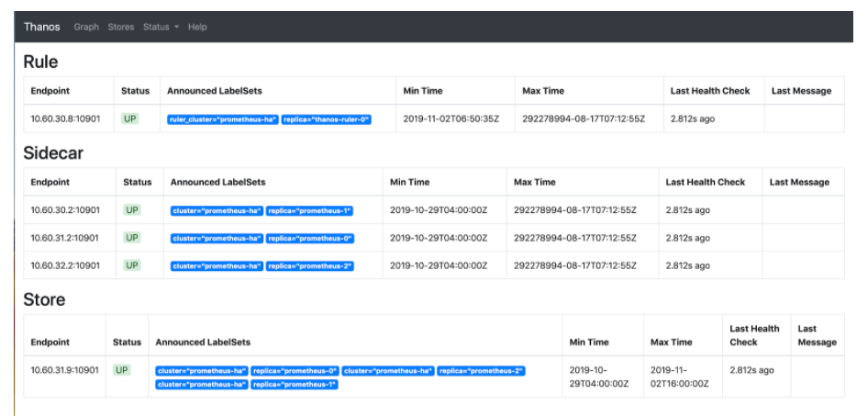
Task: Select Sidecar endpoint 10.60.30.2:10901
Action: pyautogui.click(x=65, y=210)
